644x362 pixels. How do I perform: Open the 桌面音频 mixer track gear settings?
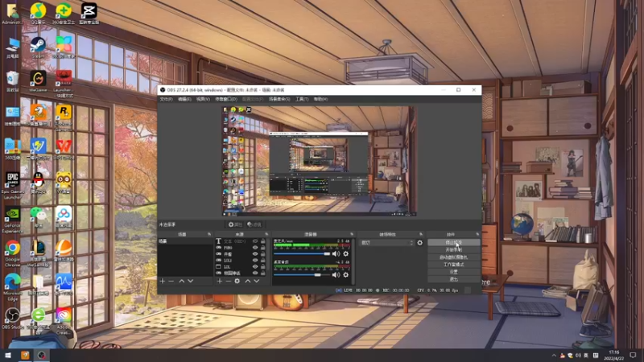[x=346, y=274]
